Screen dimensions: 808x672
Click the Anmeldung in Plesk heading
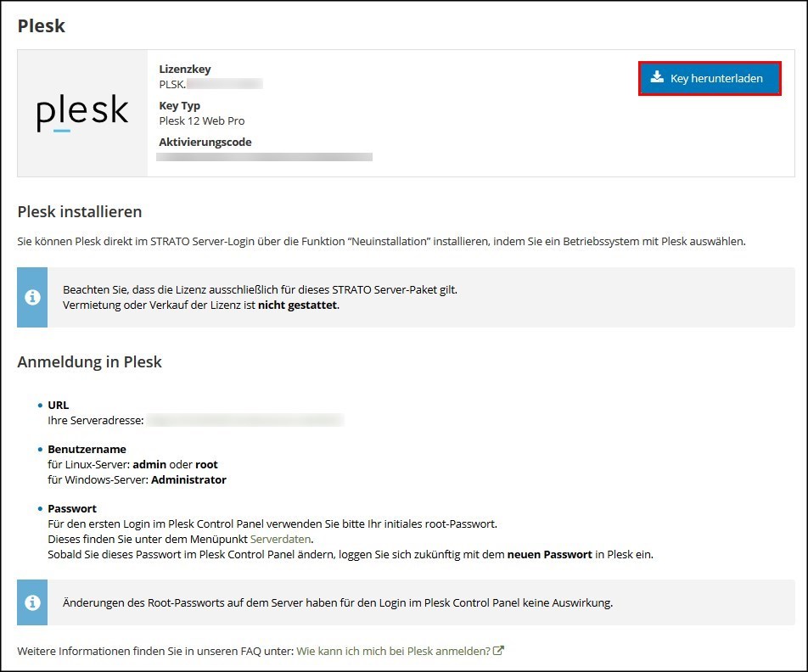tap(89, 362)
